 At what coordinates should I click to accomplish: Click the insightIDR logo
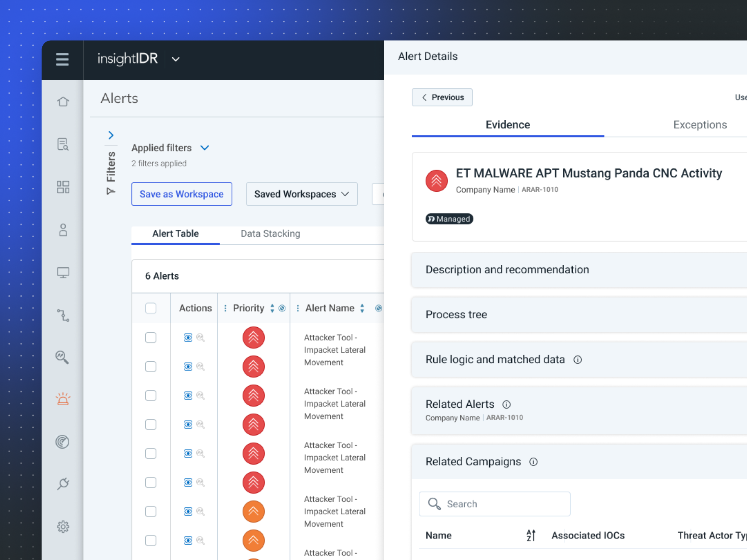coord(127,59)
